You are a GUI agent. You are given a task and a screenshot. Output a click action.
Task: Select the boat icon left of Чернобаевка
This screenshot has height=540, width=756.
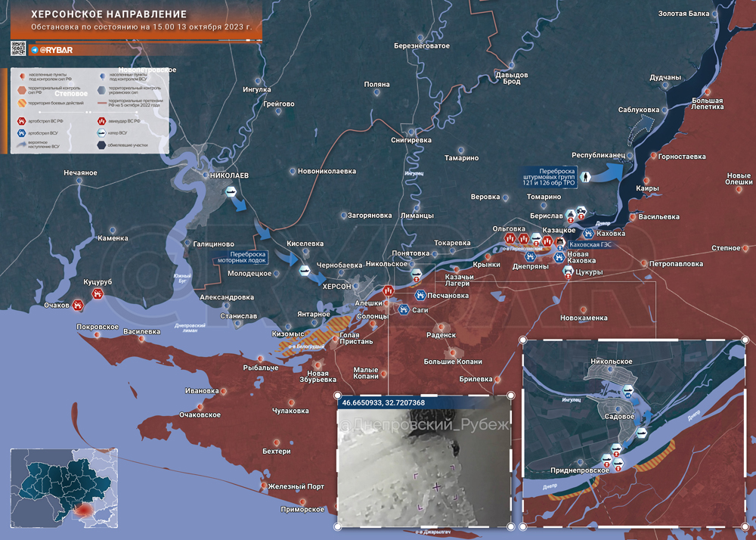(304, 271)
